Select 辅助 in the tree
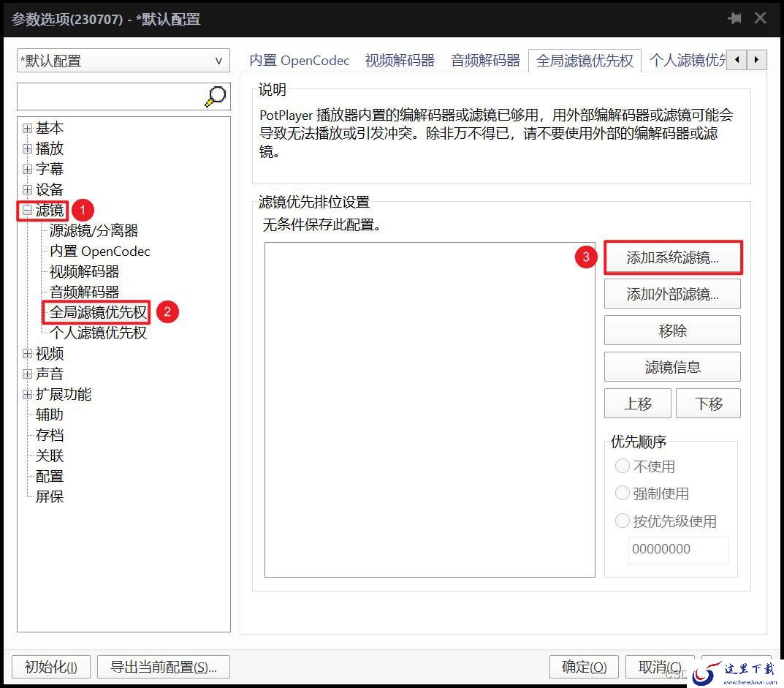Viewport: 784px width, 688px height. (x=50, y=415)
